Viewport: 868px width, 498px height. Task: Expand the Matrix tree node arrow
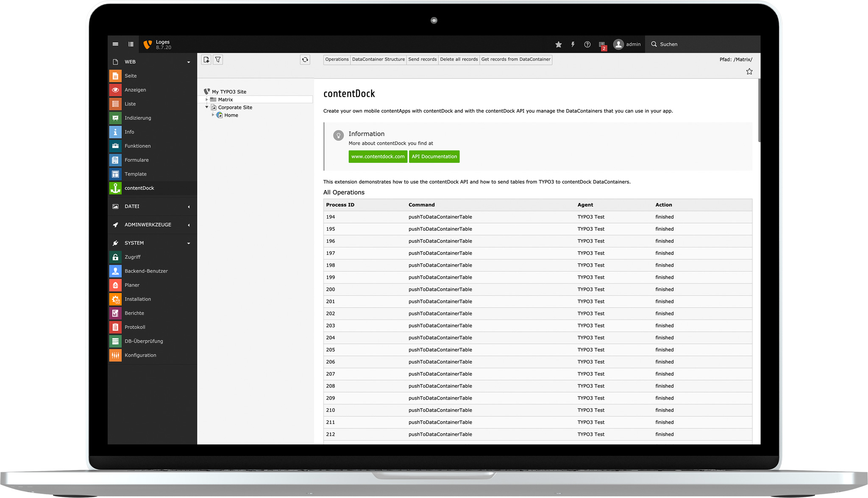click(x=207, y=100)
